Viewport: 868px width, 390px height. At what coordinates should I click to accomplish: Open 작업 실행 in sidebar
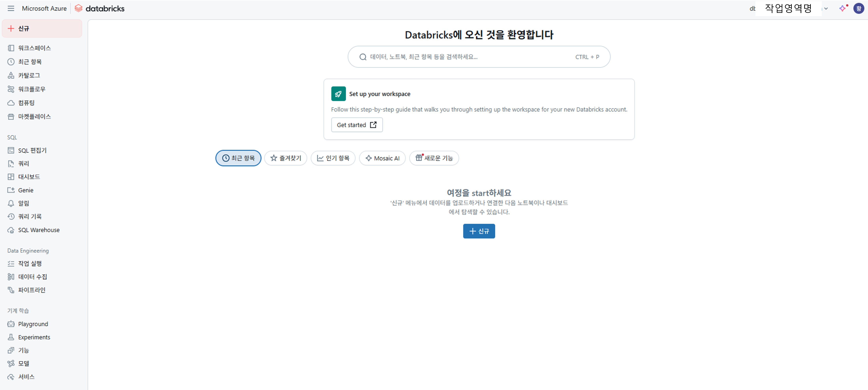(x=42, y=263)
